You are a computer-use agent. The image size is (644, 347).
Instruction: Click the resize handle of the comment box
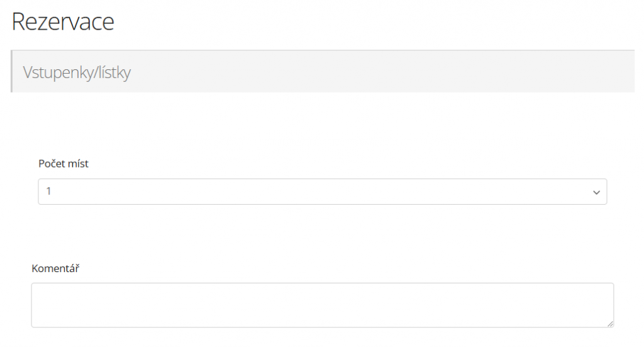click(x=610, y=324)
